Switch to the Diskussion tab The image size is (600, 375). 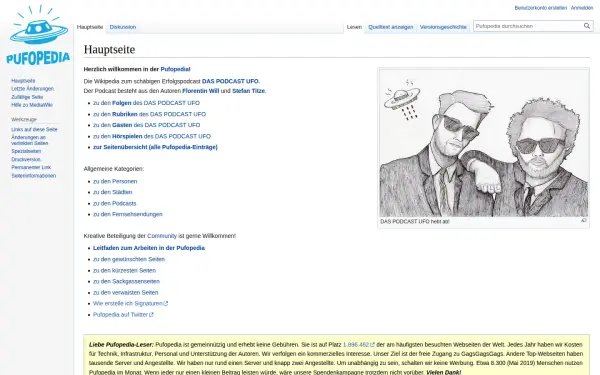tap(123, 27)
